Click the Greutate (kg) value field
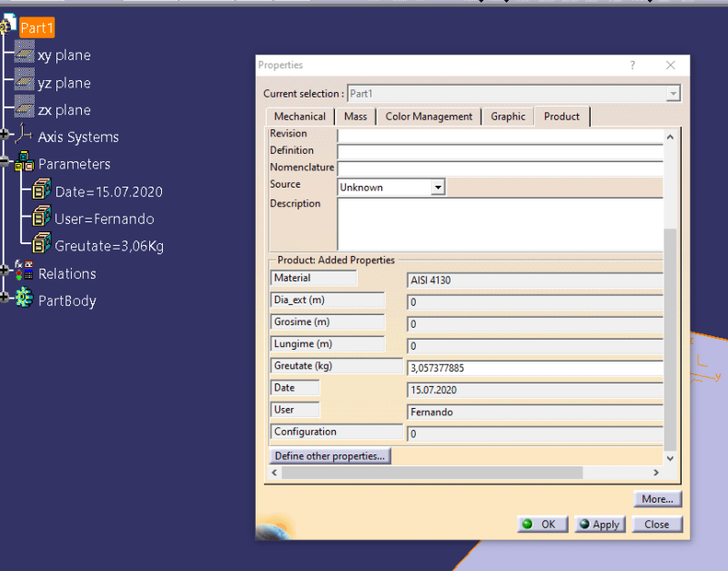 point(535,368)
